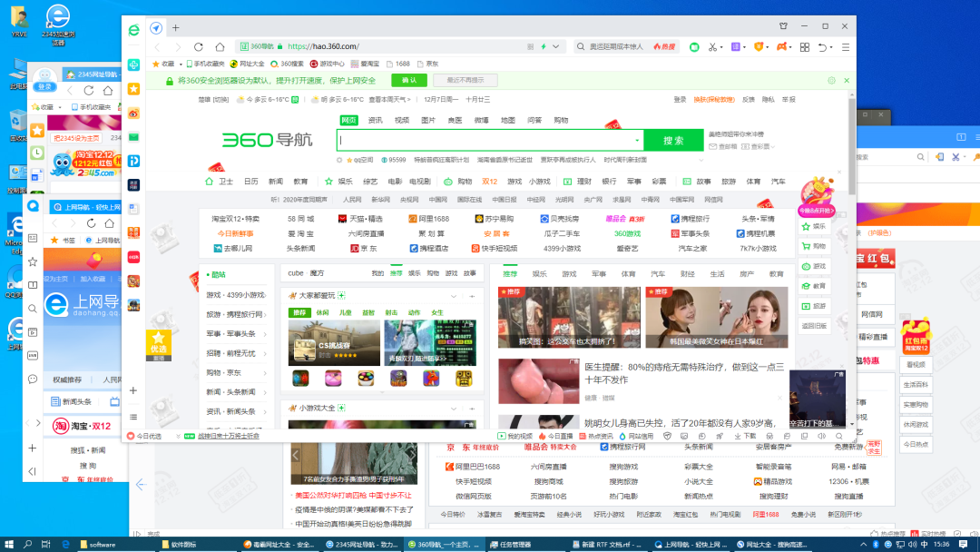The image size is (980, 552).
Task: Click the green 搜索 search button
Action: coord(673,141)
